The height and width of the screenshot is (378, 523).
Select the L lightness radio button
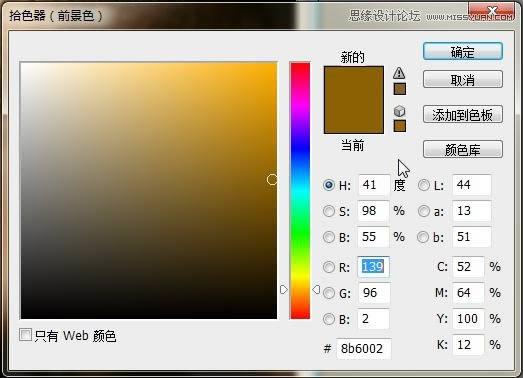tap(424, 185)
